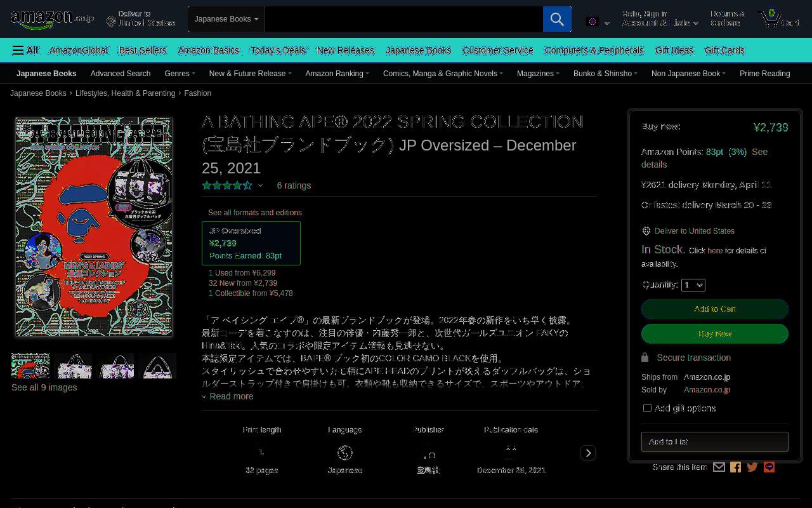Click the Deliver to United States location
Viewport: 812px width, 508px height.
[141, 18]
